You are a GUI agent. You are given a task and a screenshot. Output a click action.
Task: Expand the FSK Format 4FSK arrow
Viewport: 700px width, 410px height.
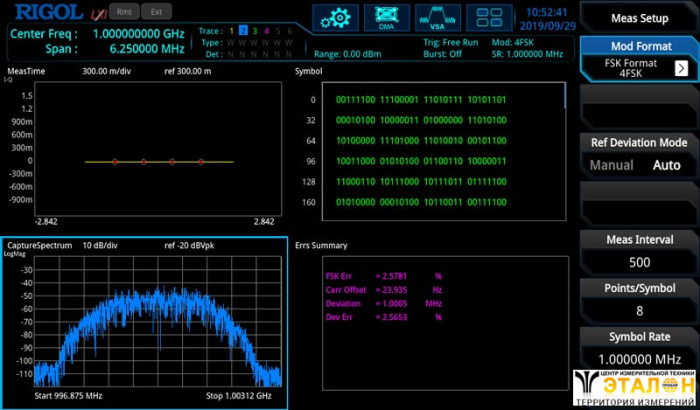681,68
